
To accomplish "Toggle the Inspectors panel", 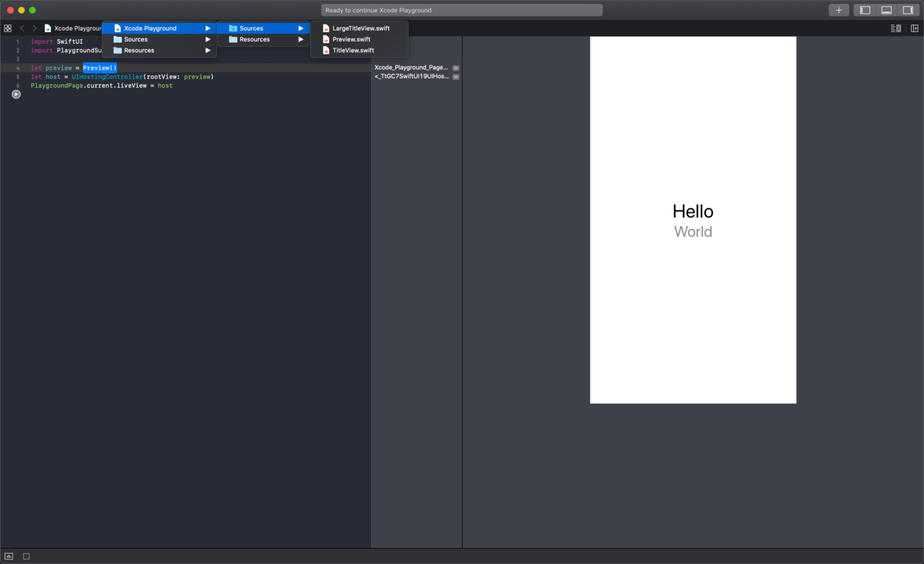I will (x=908, y=10).
